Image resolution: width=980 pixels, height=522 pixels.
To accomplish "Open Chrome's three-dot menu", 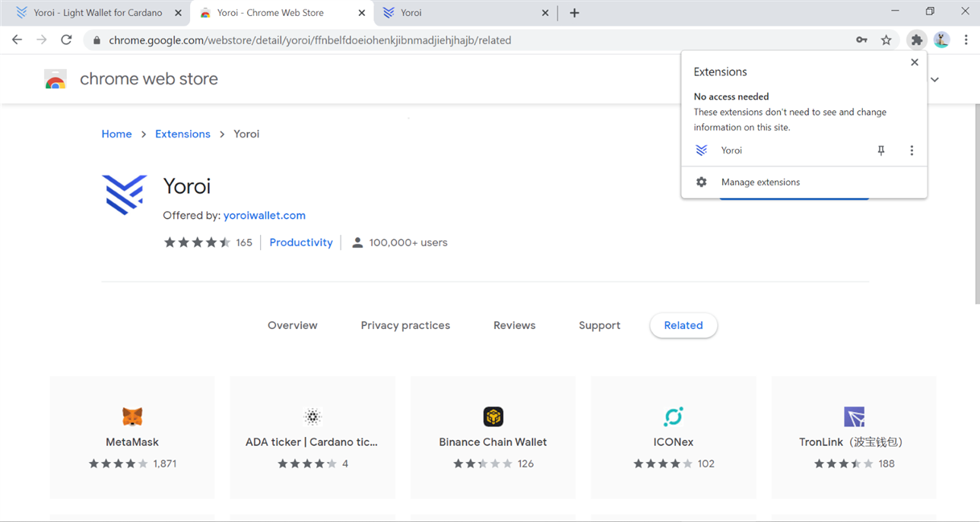I will click(966, 40).
